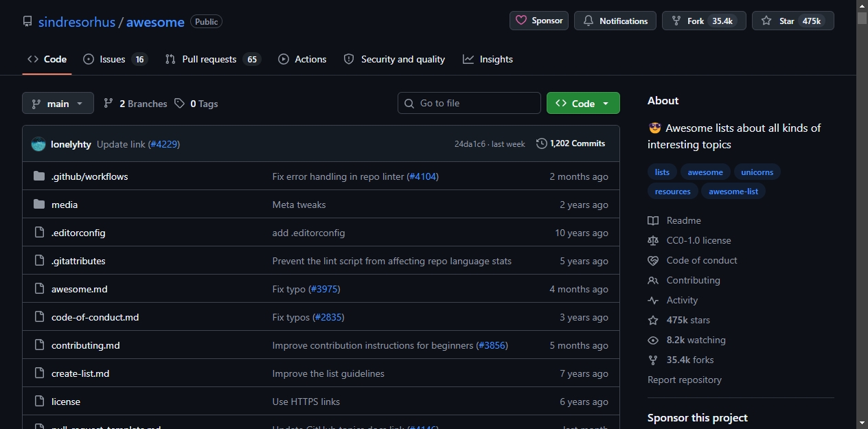Image resolution: width=868 pixels, height=429 pixels.
Task: Click commit message 'Meta tweaks'
Action: click(299, 205)
